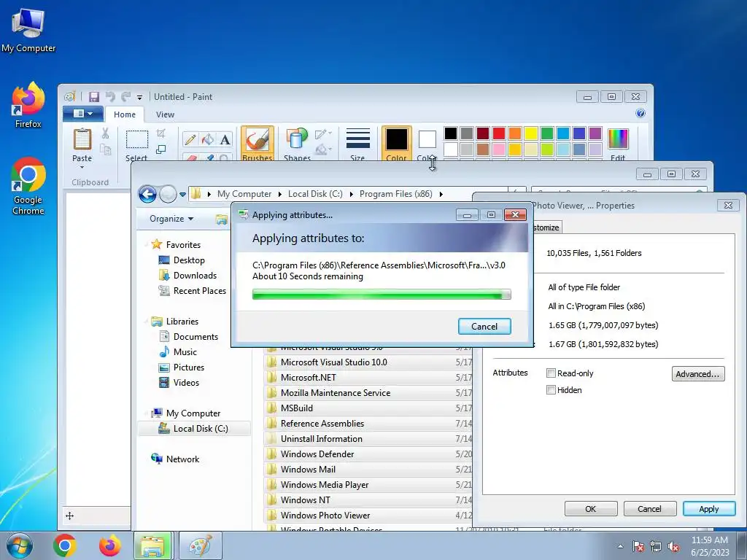Click the Paste clipboard icon
The width and height of the screenshot is (747, 560).
(x=82, y=139)
